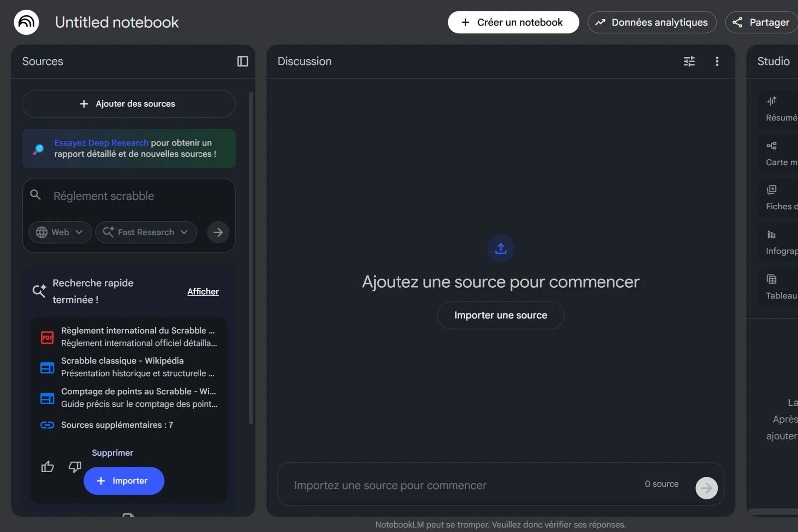Screen dimensions: 798x532
Task: Expand Sources supplémentaires : 7
Action: click(117, 425)
